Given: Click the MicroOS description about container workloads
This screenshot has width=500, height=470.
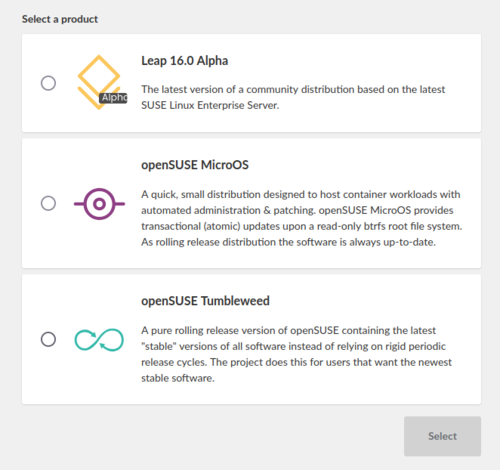Looking at the screenshot, I should 301,218.
